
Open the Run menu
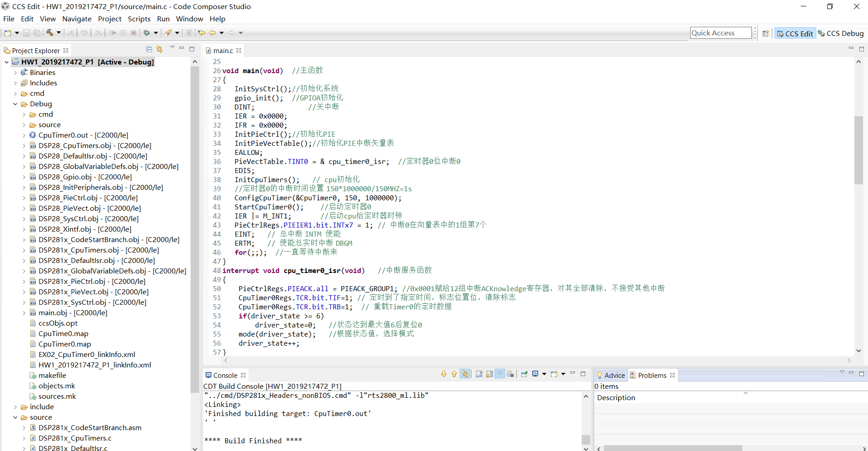coord(163,19)
